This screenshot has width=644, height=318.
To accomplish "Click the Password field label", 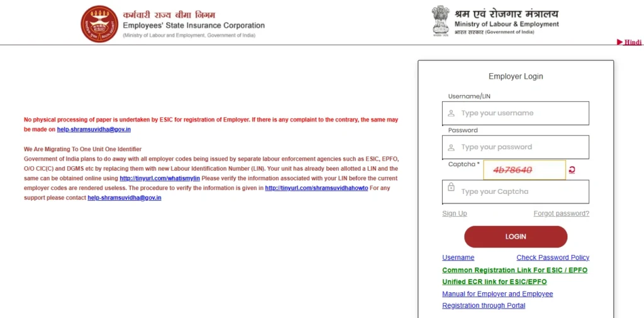I will tap(463, 130).
